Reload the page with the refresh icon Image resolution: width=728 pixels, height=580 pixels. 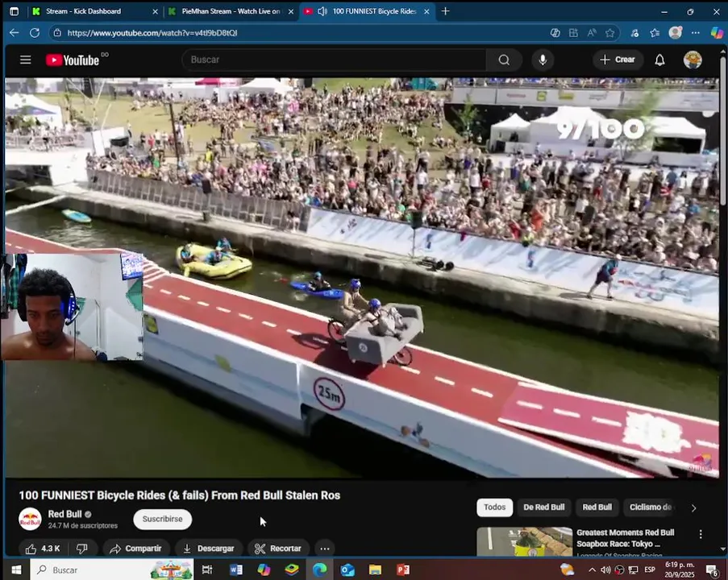coord(35,33)
